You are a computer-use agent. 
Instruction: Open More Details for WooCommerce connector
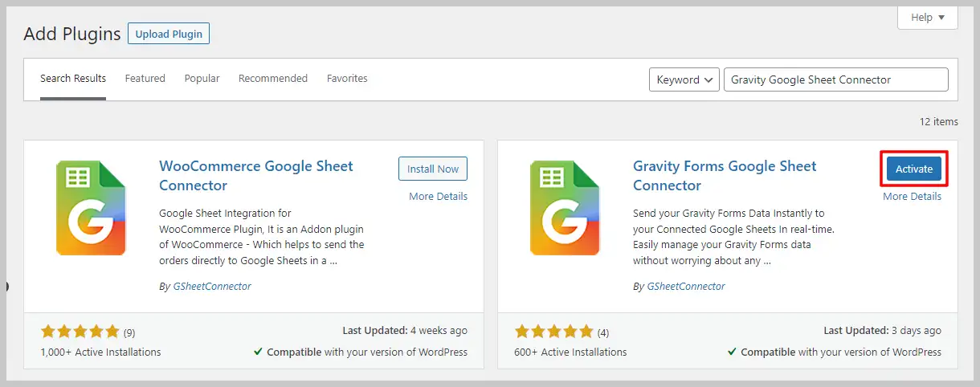pyautogui.click(x=438, y=197)
